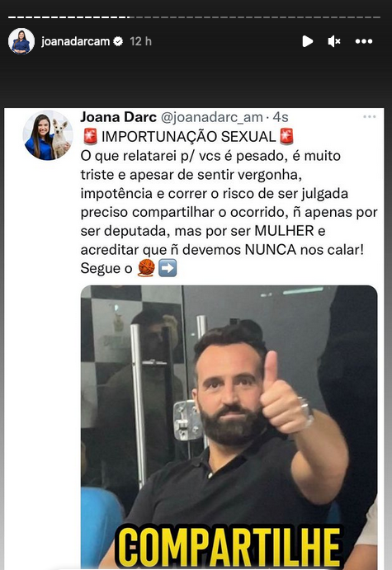Click the yarn thread emoji
The image size is (392, 570).
146,267
